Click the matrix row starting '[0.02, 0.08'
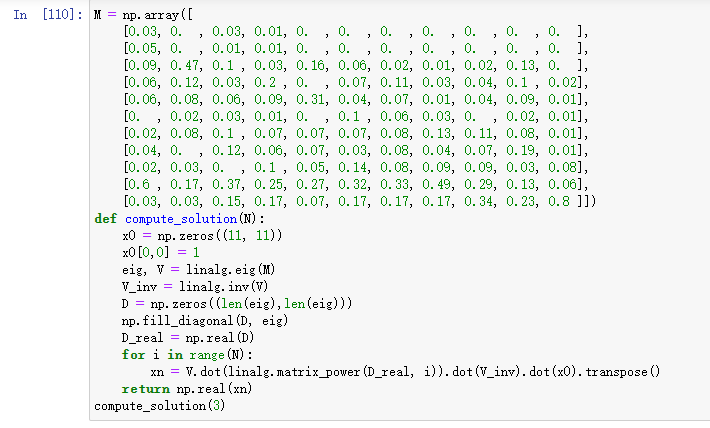 [x=356, y=134]
